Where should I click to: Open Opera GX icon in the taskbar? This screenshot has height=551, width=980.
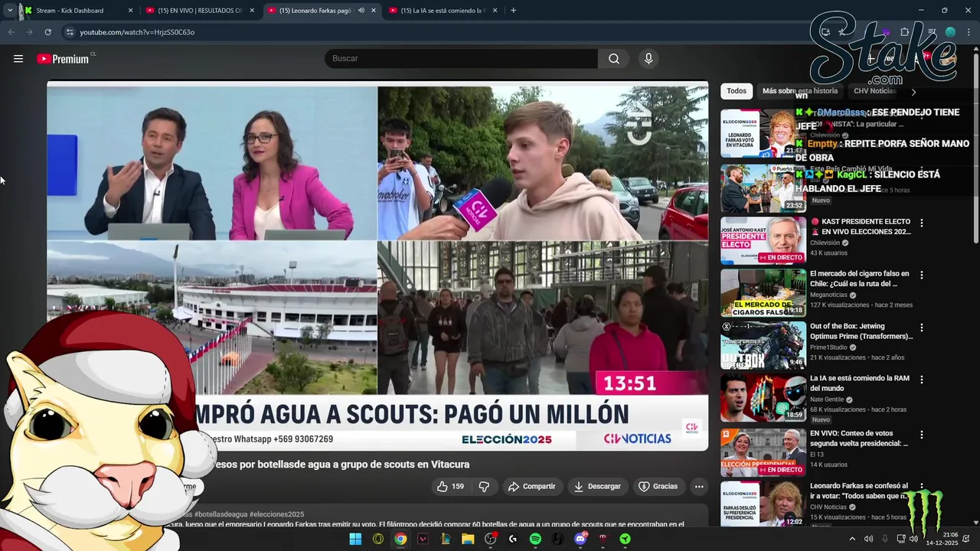[377, 539]
